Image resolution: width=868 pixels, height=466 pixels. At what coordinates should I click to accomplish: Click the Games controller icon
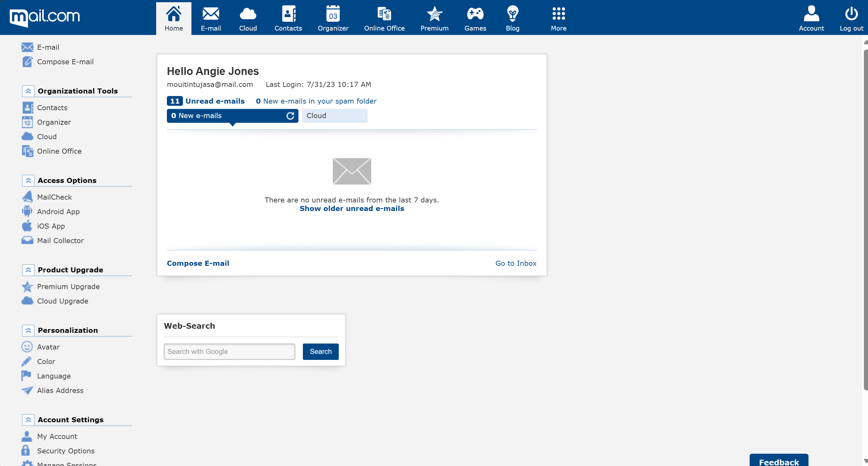tap(475, 14)
